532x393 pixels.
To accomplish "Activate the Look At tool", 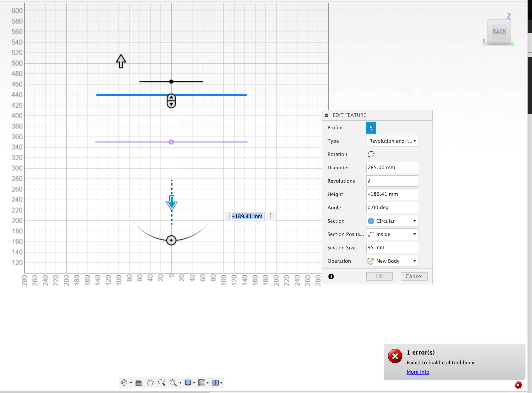I will (138, 383).
